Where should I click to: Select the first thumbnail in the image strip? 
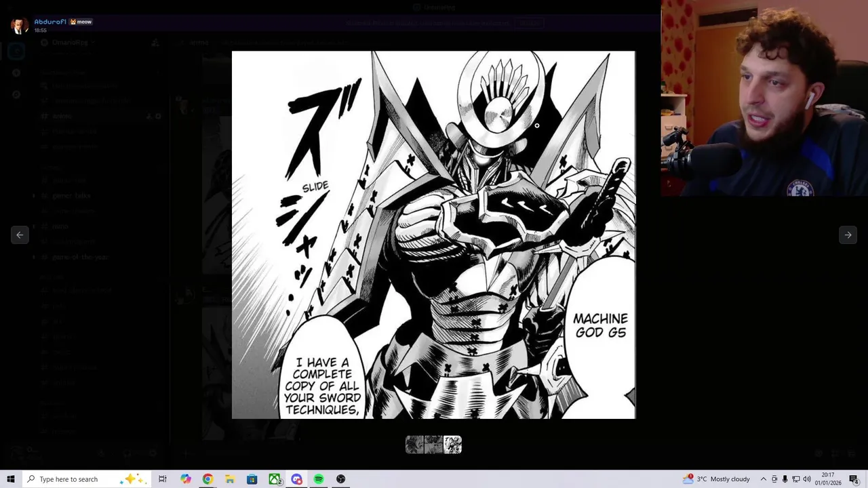tap(414, 445)
